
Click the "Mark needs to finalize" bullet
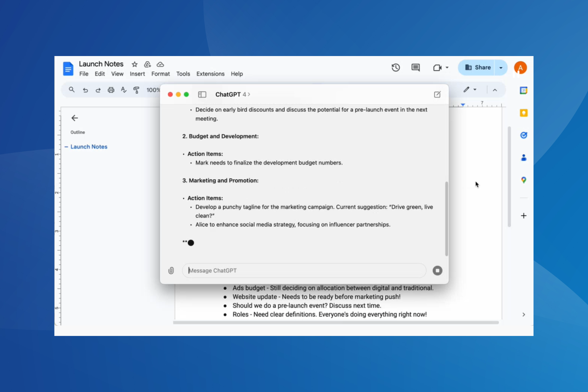(x=269, y=163)
